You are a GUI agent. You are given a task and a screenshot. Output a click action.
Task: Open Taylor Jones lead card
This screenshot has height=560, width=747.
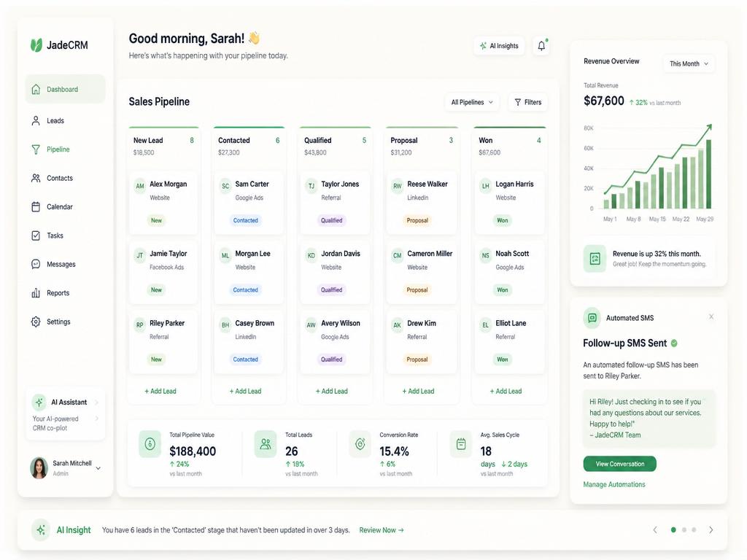click(x=335, y=203)
